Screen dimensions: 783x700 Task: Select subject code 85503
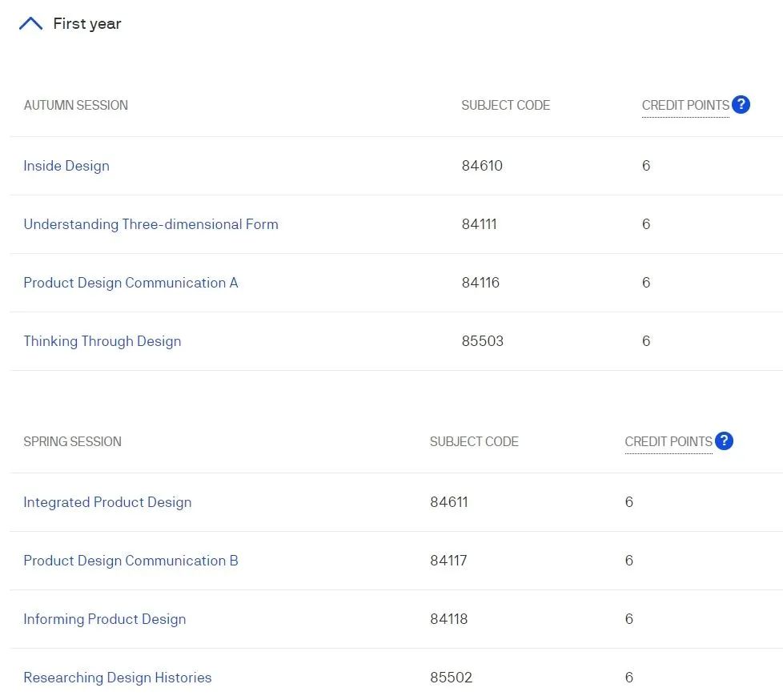(483, 341)
